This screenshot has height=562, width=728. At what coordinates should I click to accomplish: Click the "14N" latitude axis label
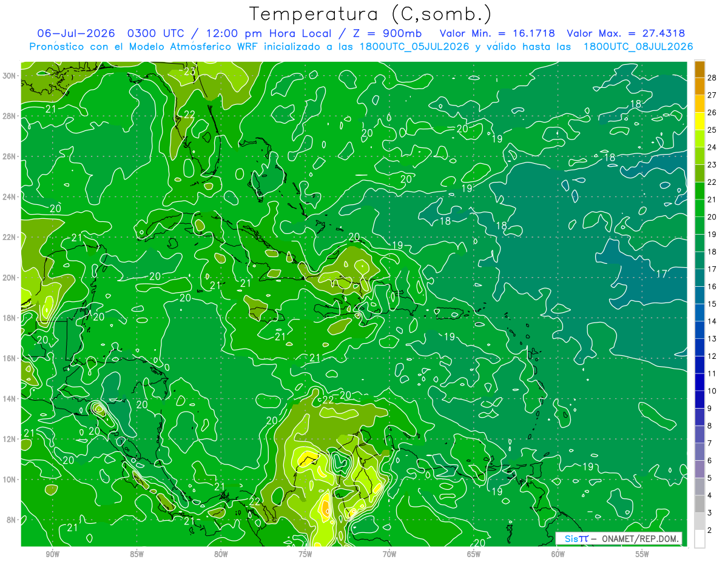pyautogui.click(x=9, y=398)
